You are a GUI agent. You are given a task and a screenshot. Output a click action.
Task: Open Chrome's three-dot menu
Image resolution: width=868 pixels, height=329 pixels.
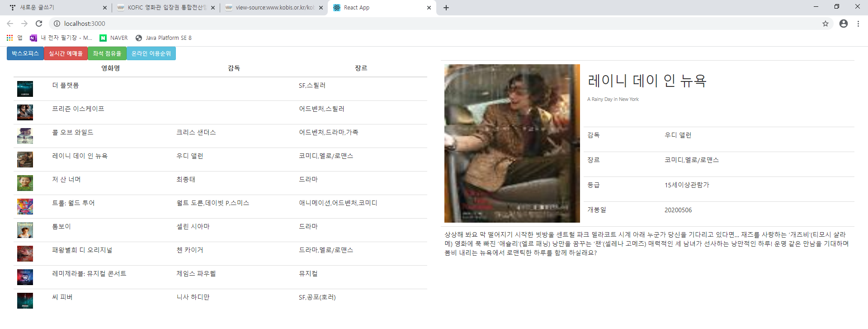pos(858,24)
